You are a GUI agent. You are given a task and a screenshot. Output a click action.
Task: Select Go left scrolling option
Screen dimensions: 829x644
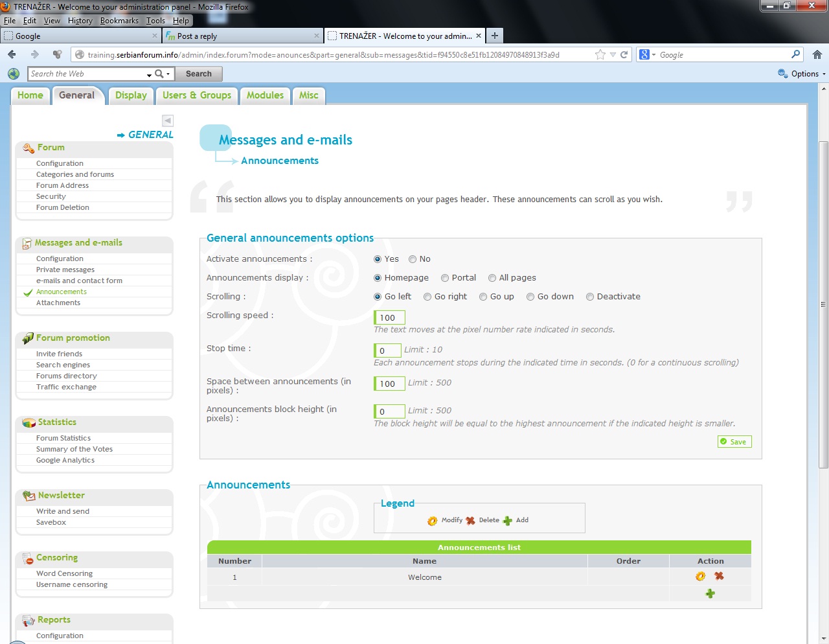(378, 297)
